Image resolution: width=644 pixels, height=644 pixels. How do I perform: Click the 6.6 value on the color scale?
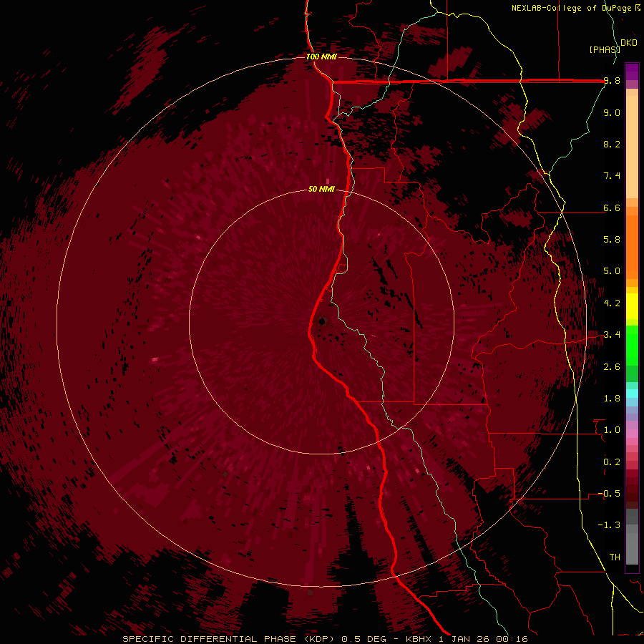[612, 208]
